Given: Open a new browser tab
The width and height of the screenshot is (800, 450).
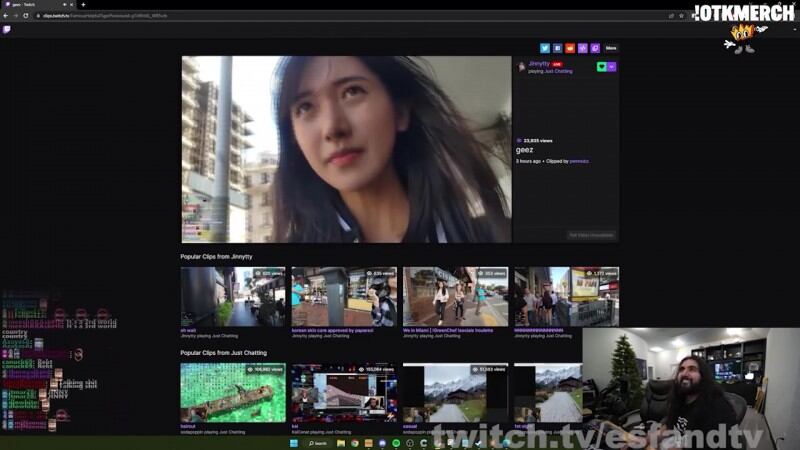Looking at the screenshot, I should point(84,5).
